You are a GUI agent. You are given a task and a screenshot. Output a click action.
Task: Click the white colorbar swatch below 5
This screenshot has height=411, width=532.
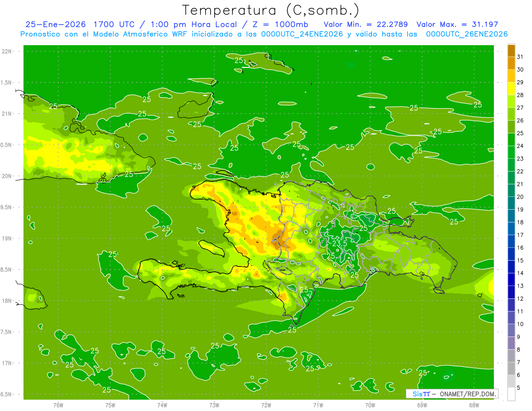(511, 394)
